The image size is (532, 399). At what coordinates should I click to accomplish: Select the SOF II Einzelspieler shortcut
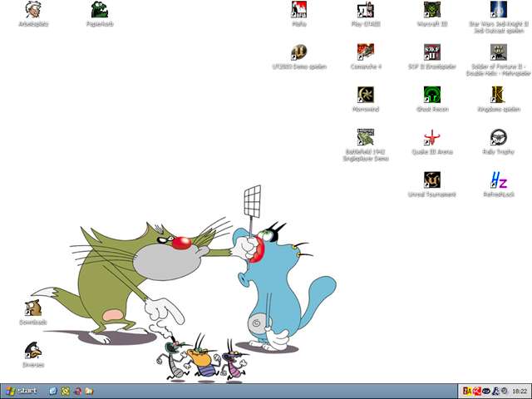coord(432,52)
